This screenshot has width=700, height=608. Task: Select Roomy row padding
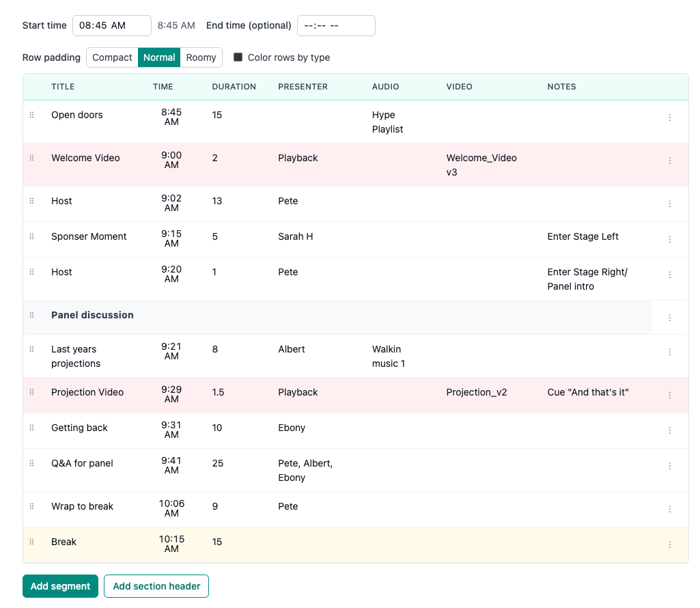coord(201,57)
